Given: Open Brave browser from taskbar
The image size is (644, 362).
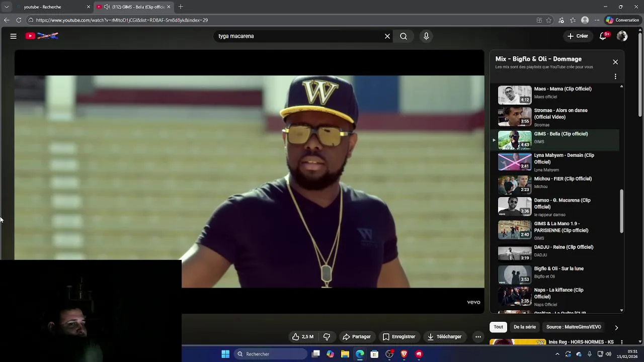Looking at the screenshot, I should [x=404, y=354].
